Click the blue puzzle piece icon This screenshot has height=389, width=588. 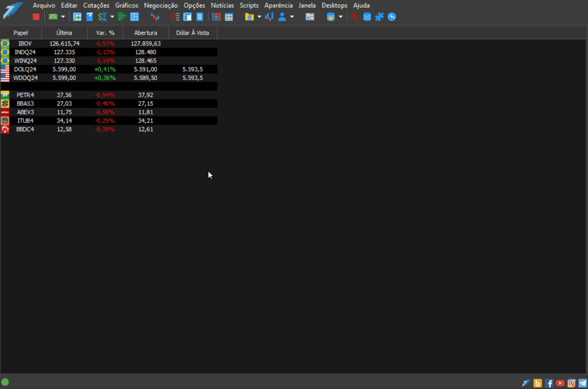380,17
